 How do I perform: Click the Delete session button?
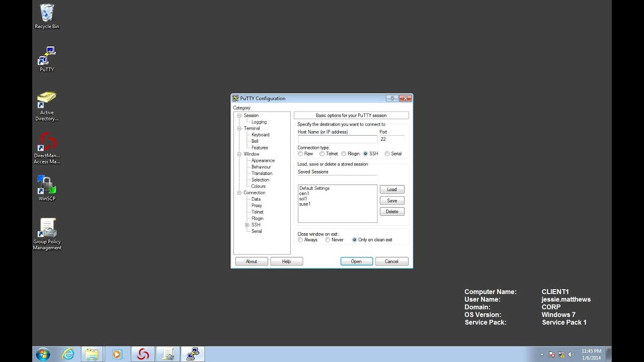392,212
